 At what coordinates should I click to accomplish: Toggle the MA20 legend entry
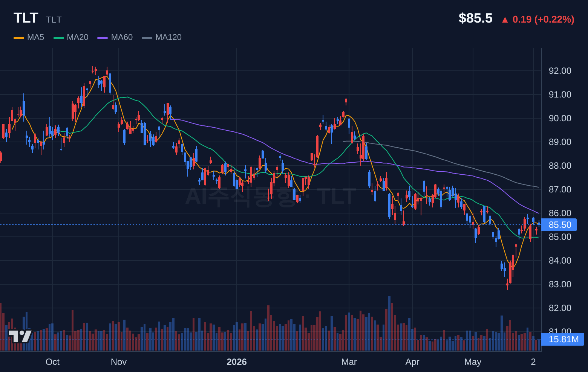tap(71, 37)
